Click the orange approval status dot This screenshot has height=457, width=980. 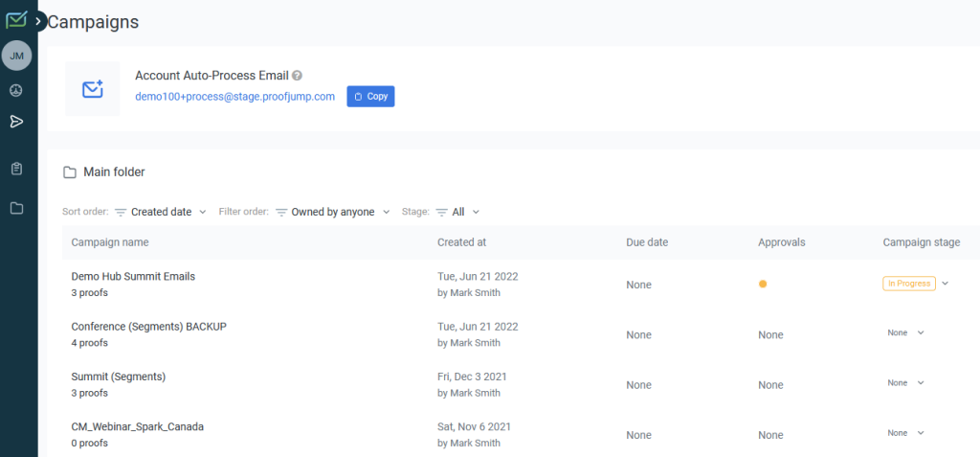click(x=763, y=284)
